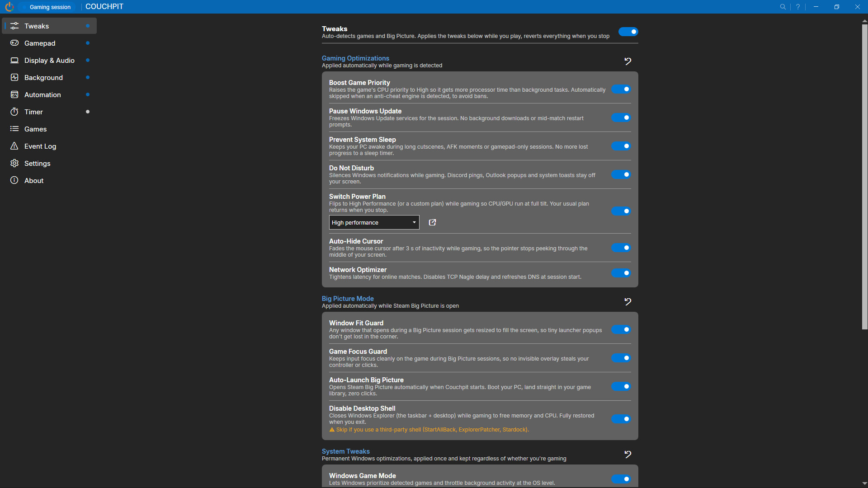Open Settings page in sidebar
868x488 pixels.
49,163
